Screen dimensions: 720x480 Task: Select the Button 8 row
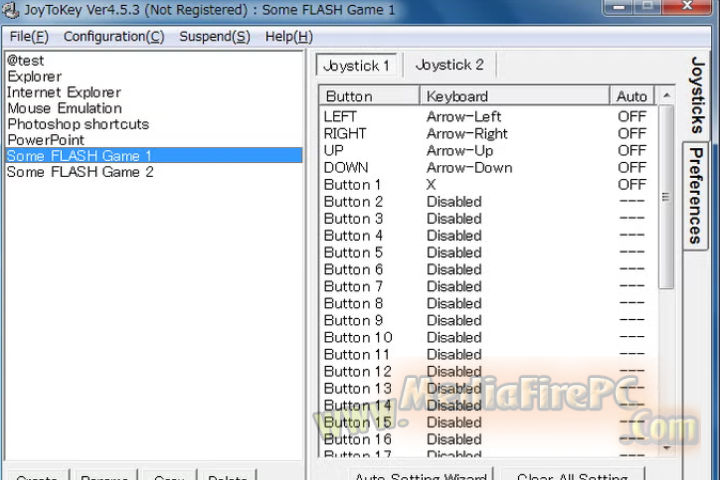(x=489, y=304)
